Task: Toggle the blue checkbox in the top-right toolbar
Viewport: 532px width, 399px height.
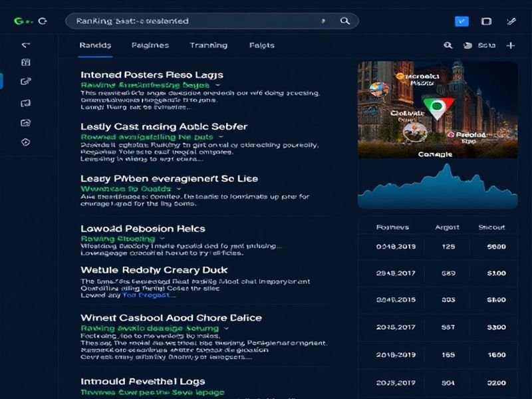Action: pos(462,21)
